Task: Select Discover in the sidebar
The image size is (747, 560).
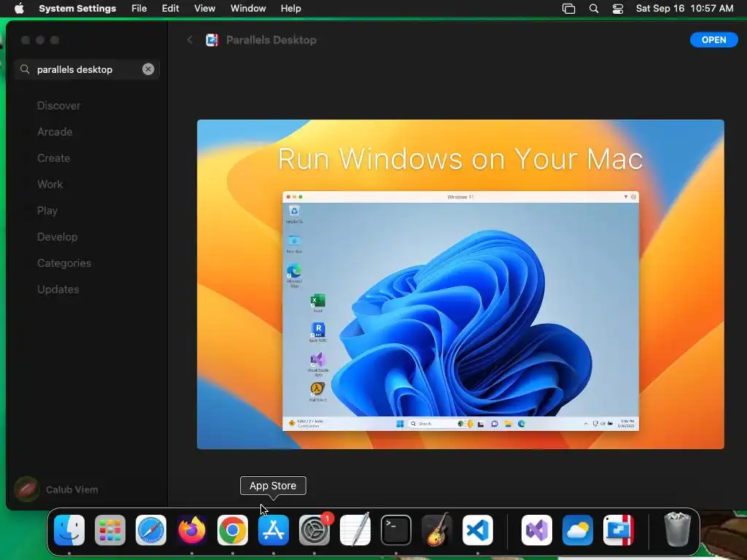Action: coord(58,106)
